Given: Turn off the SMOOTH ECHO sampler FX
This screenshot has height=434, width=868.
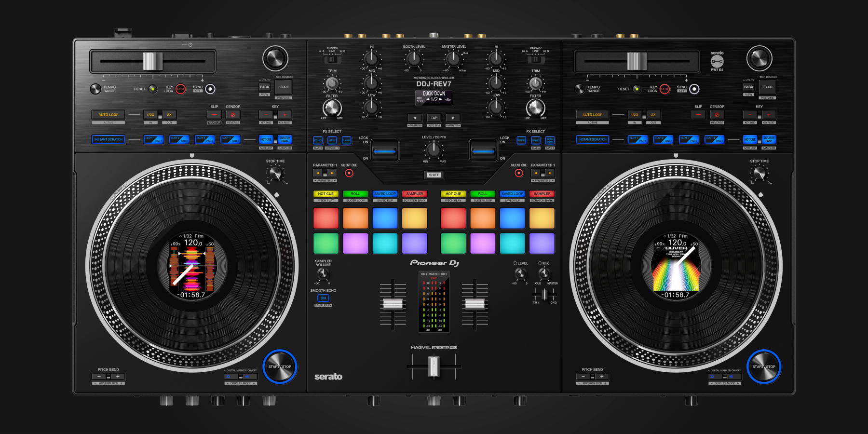Looking at the screenshot, I should 323,298.
